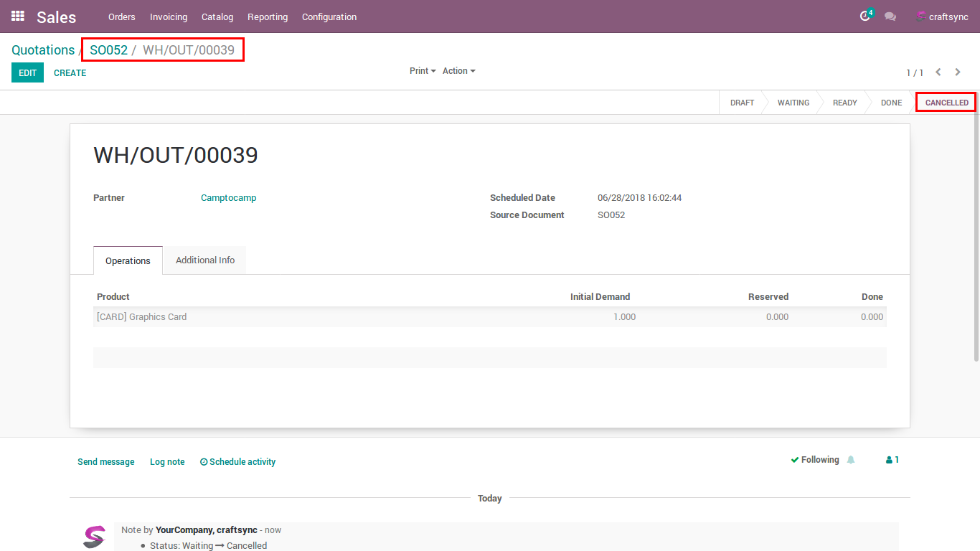Expand the Action dropdown
The image size is (980, 551).
(x=458, y=71)
